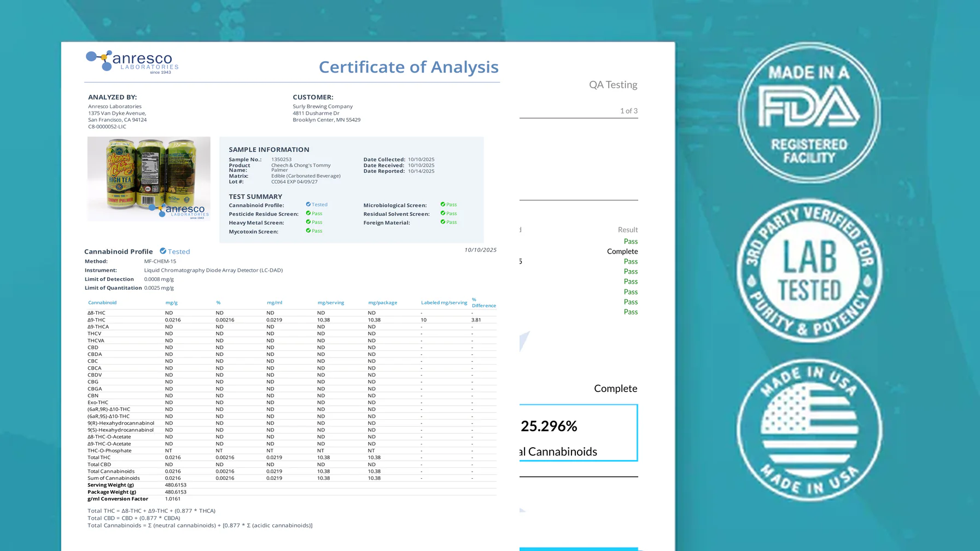Click the Microbiological Screen Pass check

pos(443,204)
